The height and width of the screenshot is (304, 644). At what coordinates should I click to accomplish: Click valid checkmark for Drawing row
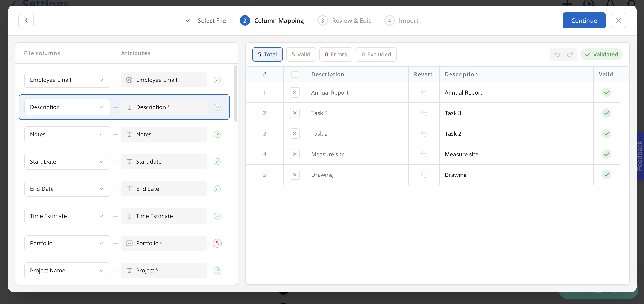tap(606, 175)
